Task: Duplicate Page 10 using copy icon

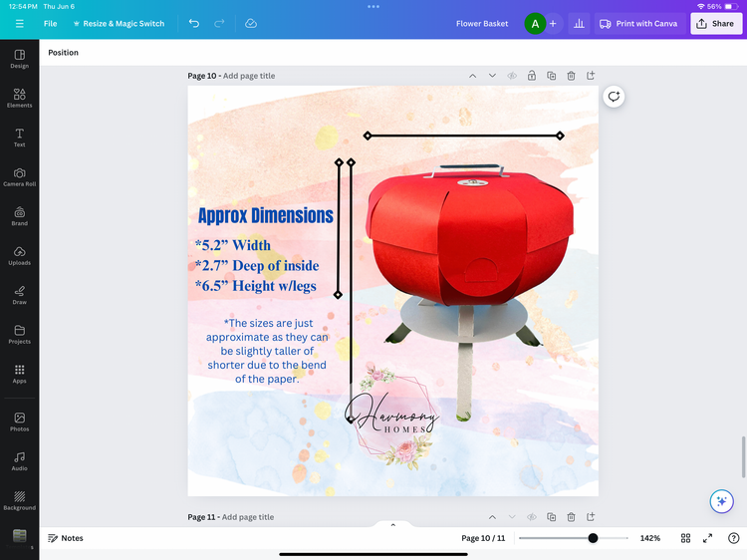Action: 551,76
